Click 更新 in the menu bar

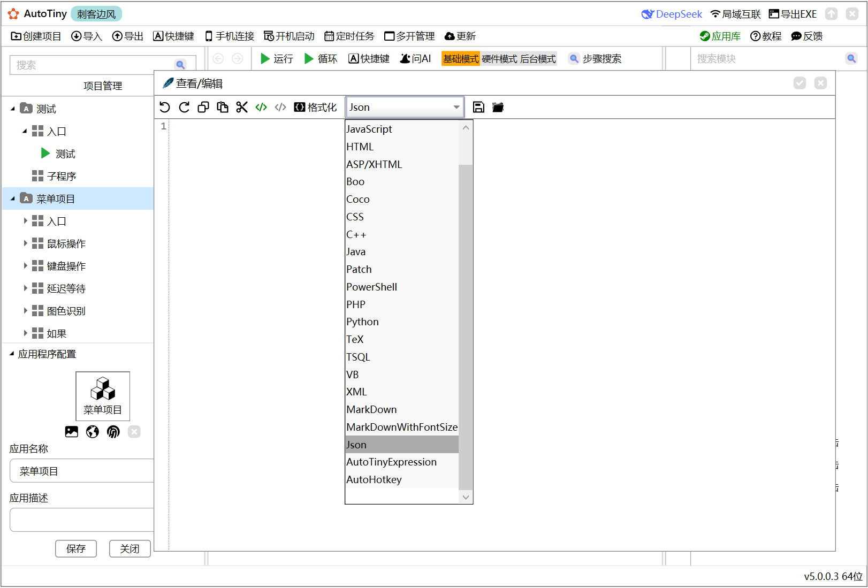point(460,36)
